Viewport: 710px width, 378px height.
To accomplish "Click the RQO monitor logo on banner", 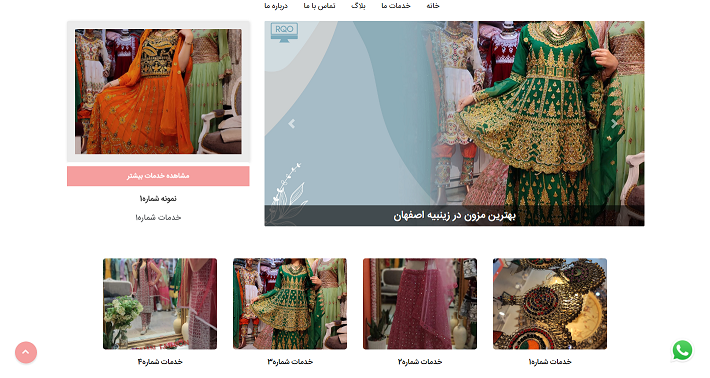I will click(284, 33).
